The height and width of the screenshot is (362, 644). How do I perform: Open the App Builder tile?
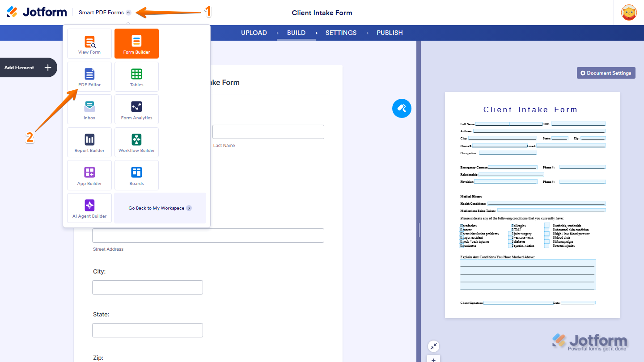pyautogui.click(x=89, y=175)
